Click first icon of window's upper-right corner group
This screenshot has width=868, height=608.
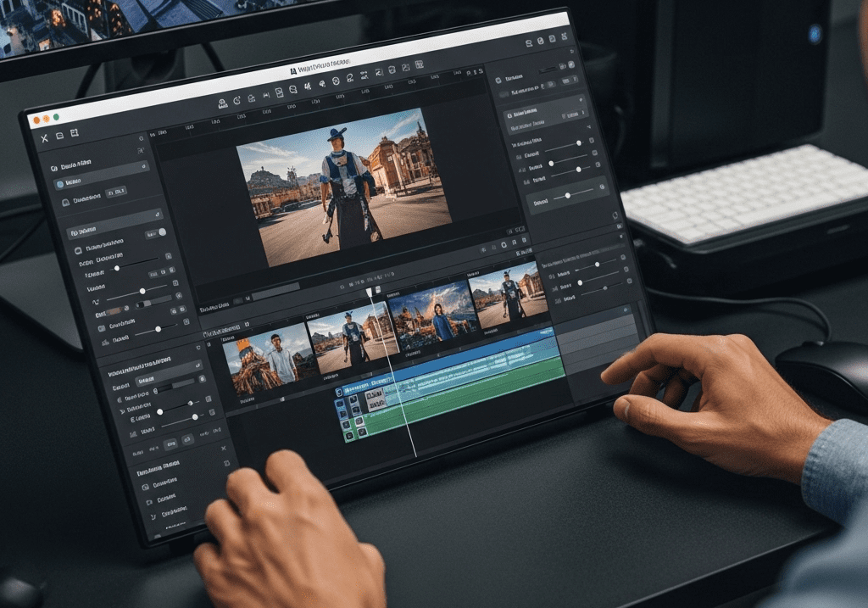(x=529, y=43)
